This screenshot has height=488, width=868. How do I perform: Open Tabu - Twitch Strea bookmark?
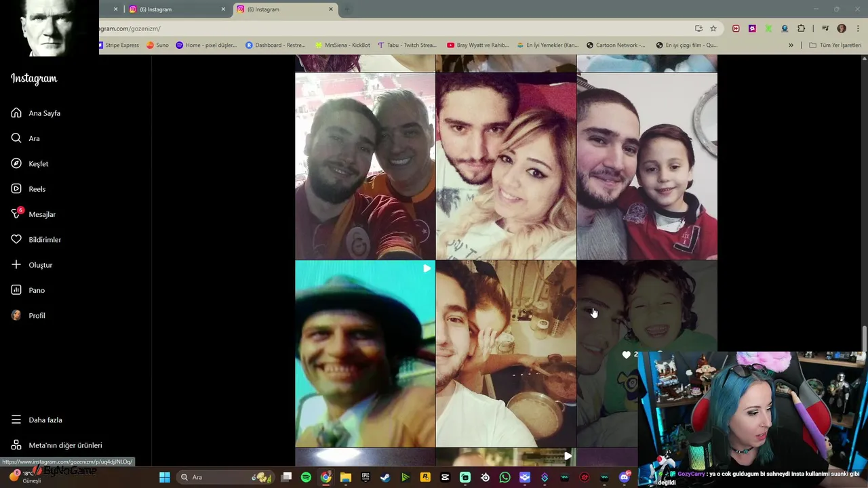[407, 45]
